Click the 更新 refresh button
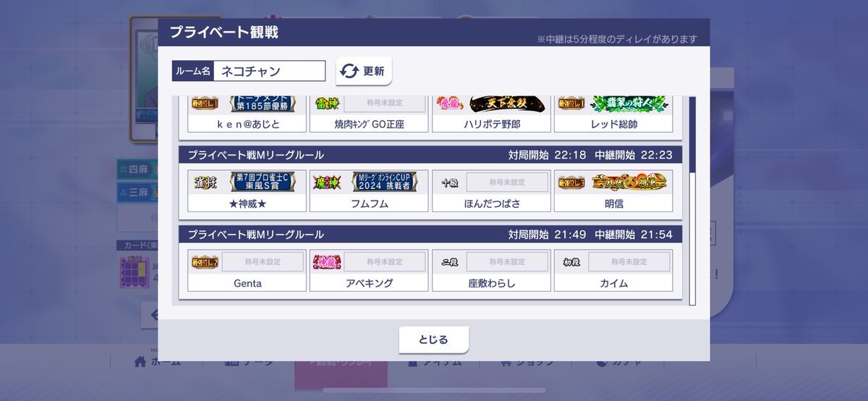The height and width of the screenshot is (401, 868). coord(364,71)
